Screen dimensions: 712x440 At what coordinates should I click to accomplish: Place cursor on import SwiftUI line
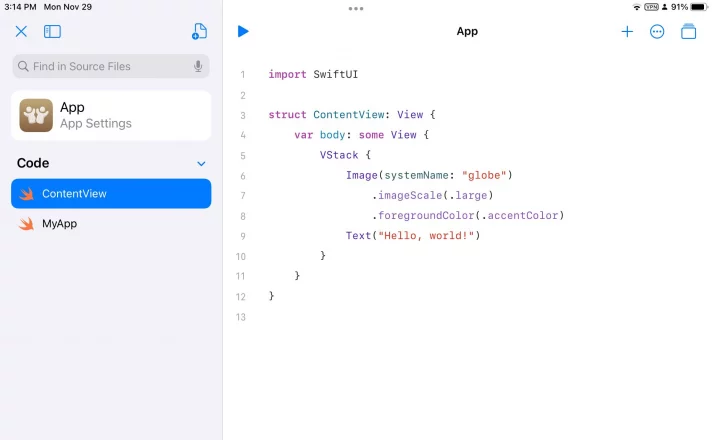click(313, 74)
